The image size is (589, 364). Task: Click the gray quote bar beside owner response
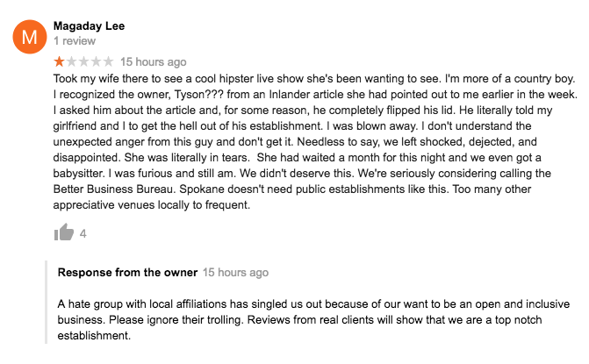(47, 302)
